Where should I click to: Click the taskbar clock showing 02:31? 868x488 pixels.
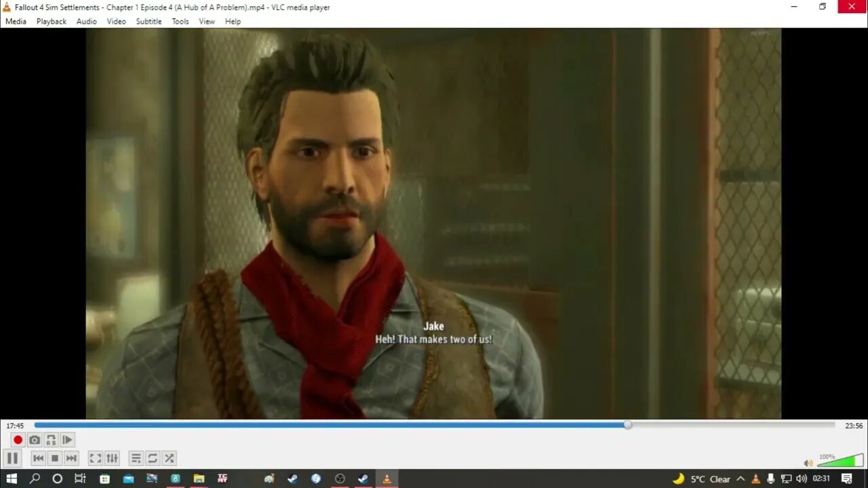(x=821, y=479)
